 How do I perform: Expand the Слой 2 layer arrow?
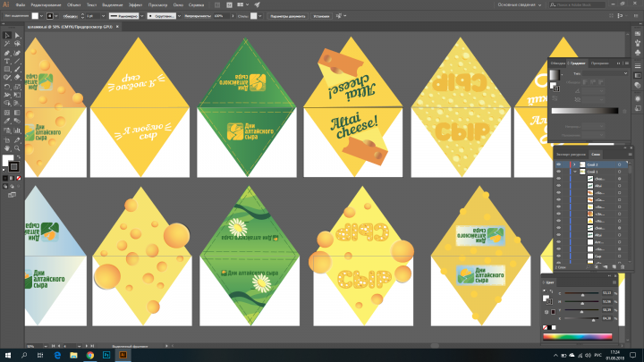pos(574,164)
